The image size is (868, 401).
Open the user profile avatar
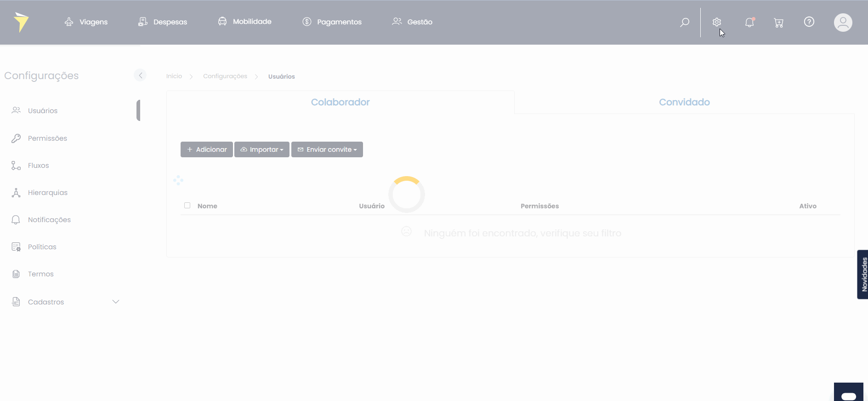pyautogui.click(x=843, y=23)
